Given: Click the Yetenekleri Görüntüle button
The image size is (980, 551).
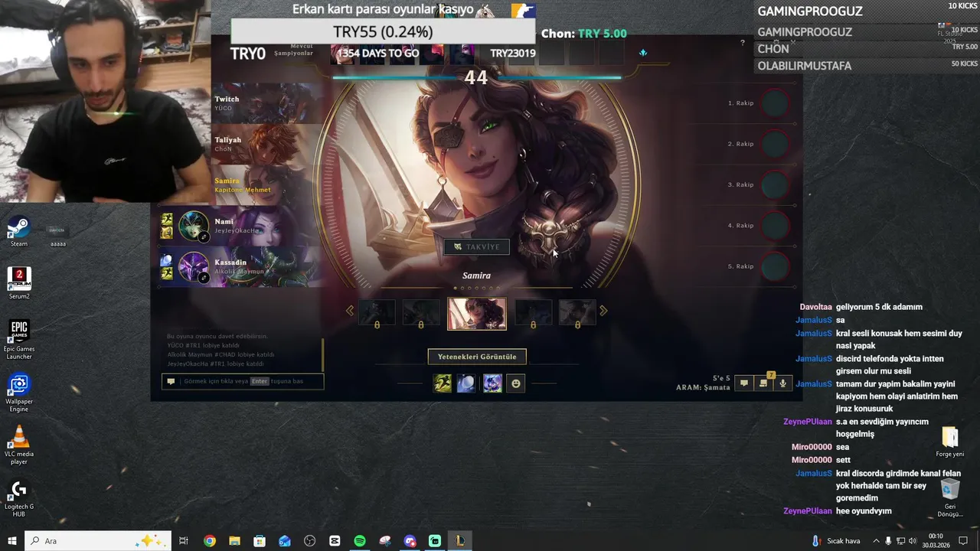Looking at the screenshot, I should coord(477,357).
